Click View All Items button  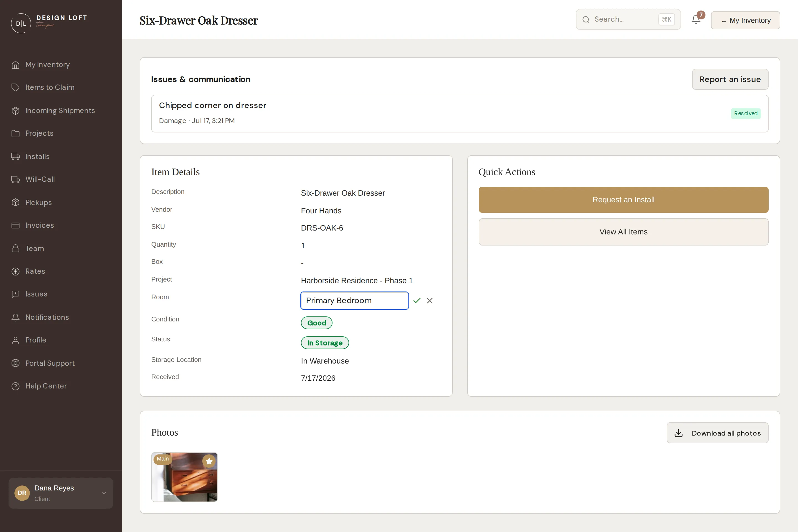click(623, 232)
